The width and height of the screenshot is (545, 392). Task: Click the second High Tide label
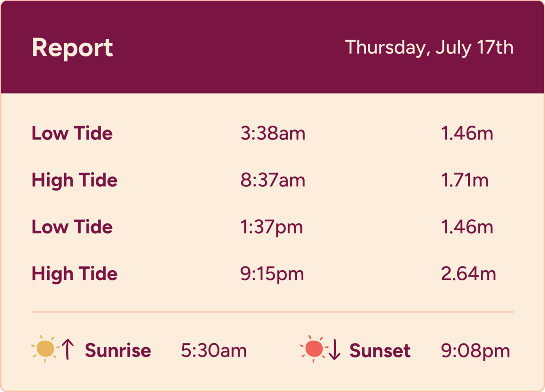(x=75, y=274)
